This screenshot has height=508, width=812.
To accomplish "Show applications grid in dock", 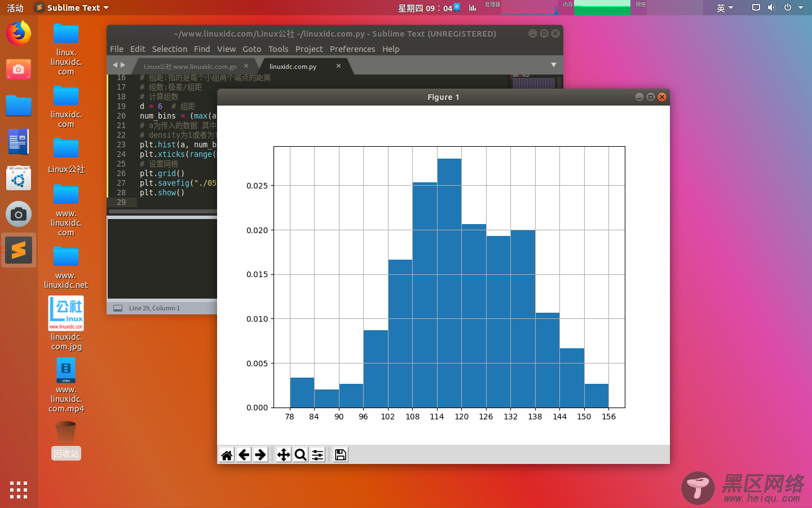I will pos(19,489).
